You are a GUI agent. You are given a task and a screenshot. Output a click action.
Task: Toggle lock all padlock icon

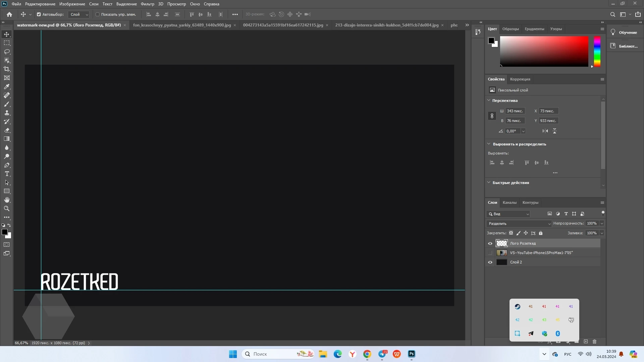[x=541, y=233]
